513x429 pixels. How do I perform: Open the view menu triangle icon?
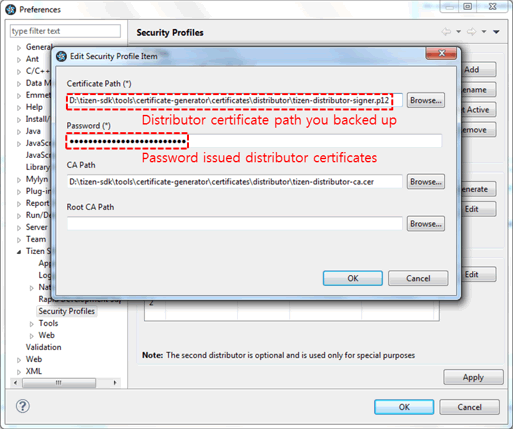point(496,32)
